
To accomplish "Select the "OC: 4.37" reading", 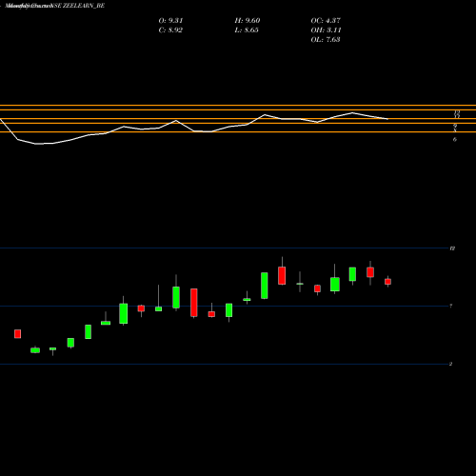I will (326, 21).
